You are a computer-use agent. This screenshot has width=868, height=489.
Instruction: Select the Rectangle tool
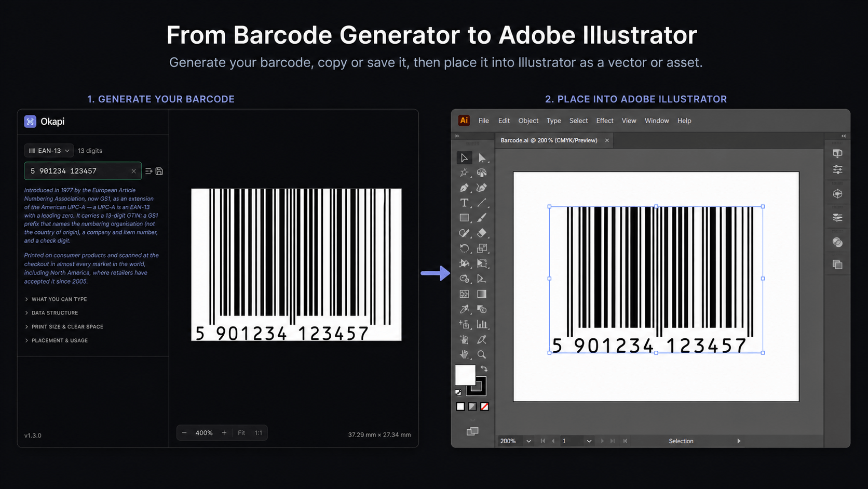tap(464, 218)
